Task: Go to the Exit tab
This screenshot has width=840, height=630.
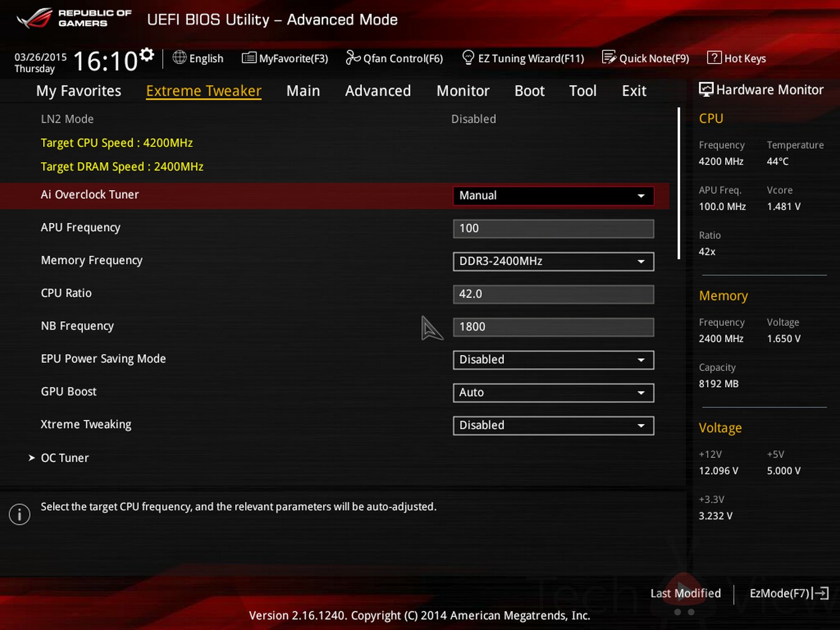Action: [634, 91]
